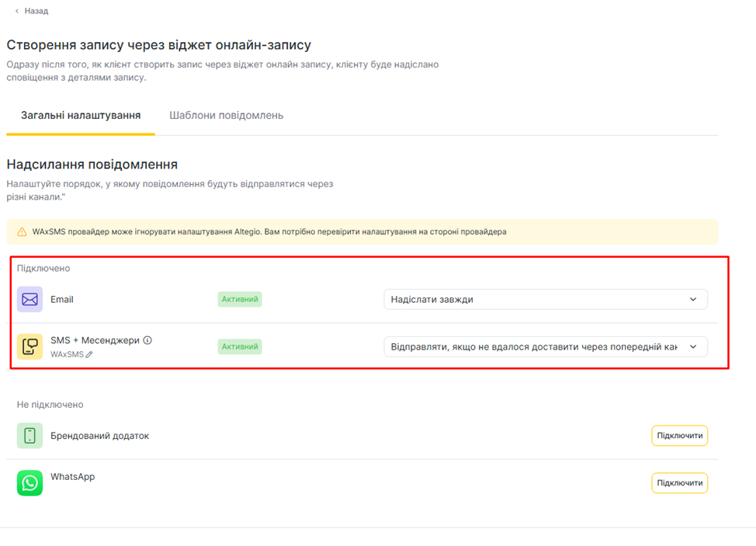
Task: Click the pencil edit icon beside WAxSMS
Action: point(89,354)
